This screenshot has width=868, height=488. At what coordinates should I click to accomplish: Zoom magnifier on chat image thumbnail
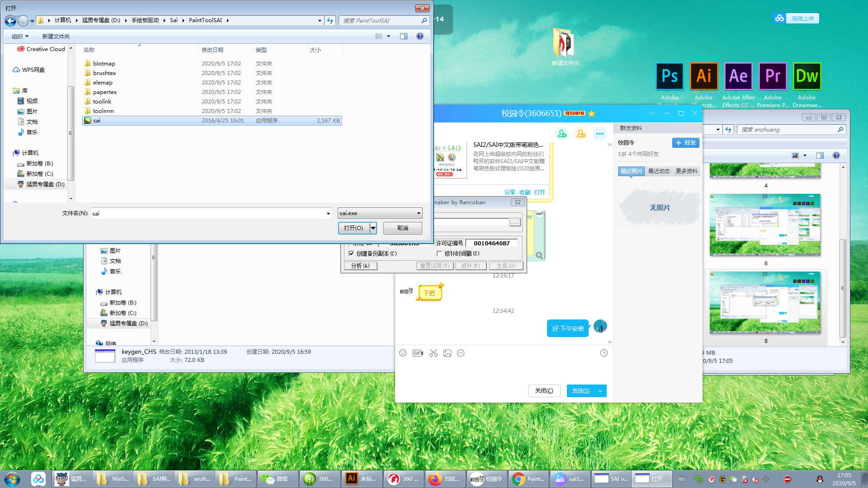coord(539,255)
